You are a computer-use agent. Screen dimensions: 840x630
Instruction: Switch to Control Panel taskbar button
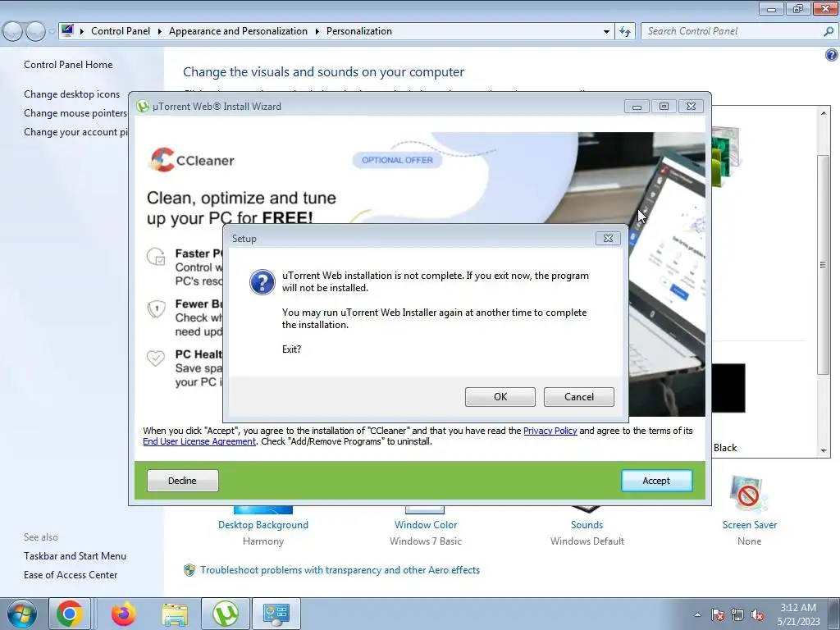(276, 614)
